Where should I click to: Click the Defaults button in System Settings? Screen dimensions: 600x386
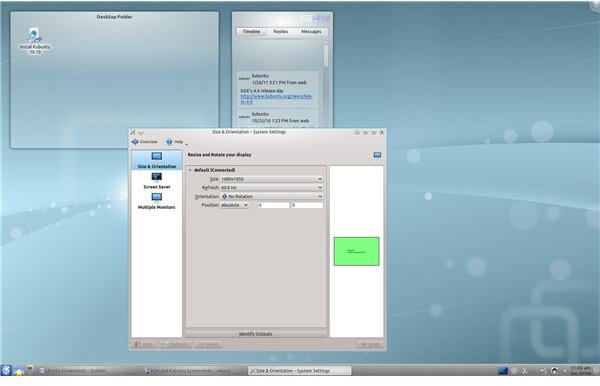point(176,345)
